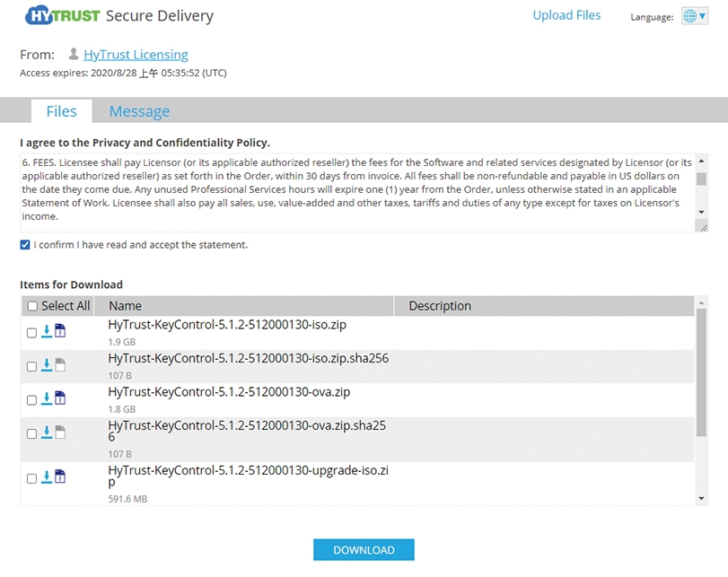The image size is (728, 577).
Task: Click download arrow for ova.zip.sha256 file
Action: tap(47, 433)
